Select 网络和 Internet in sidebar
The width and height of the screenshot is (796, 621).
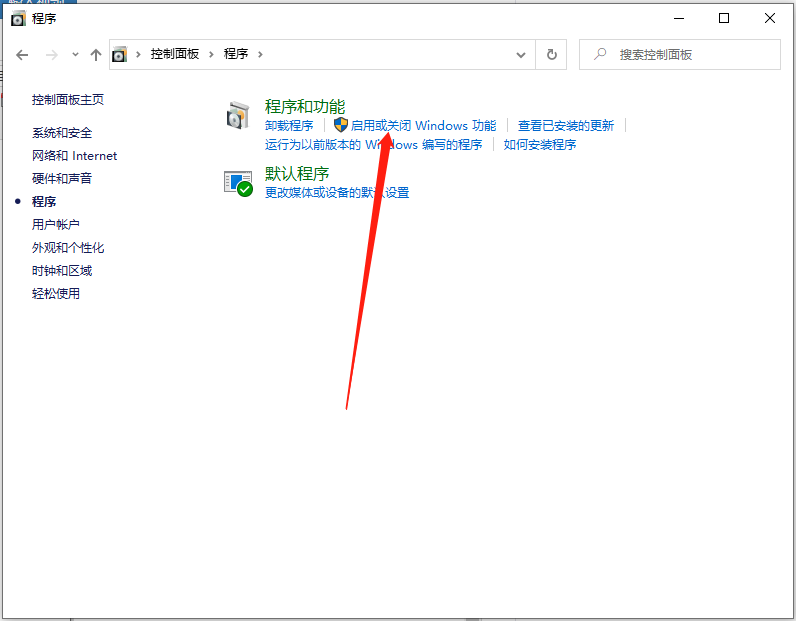pyautogui.click(x=74, y=156)
